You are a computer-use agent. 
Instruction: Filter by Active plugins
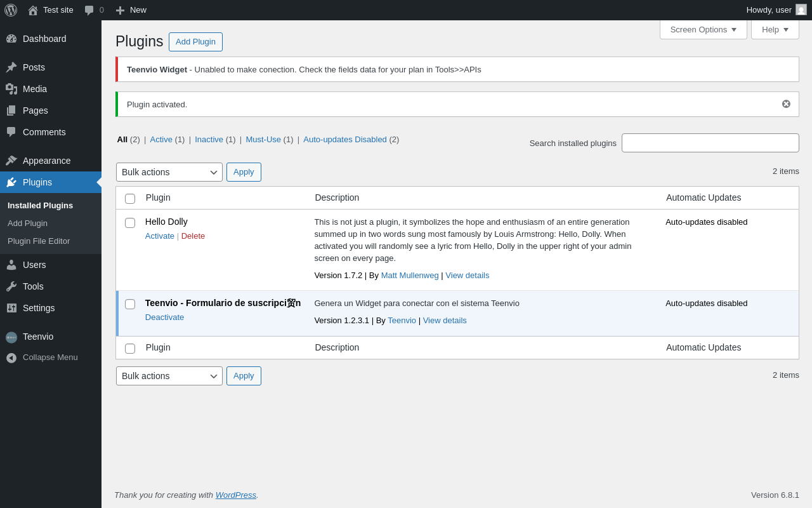[161, 140]
